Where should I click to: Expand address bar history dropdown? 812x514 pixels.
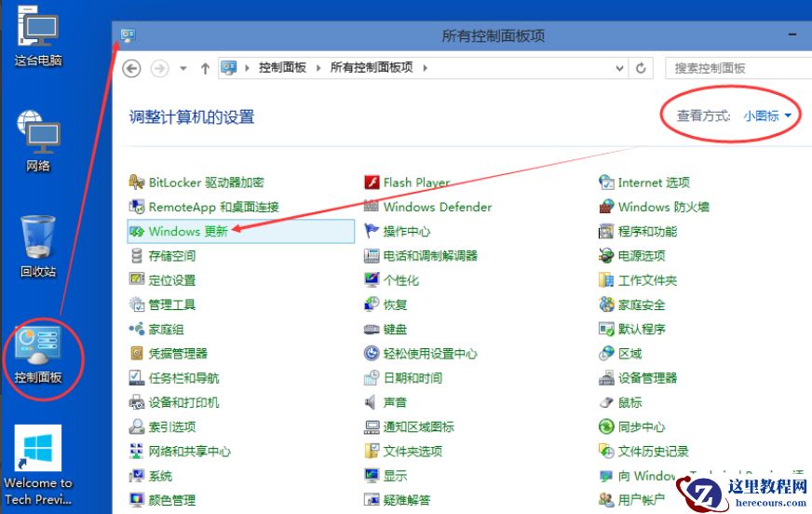[x=619, y=68]
